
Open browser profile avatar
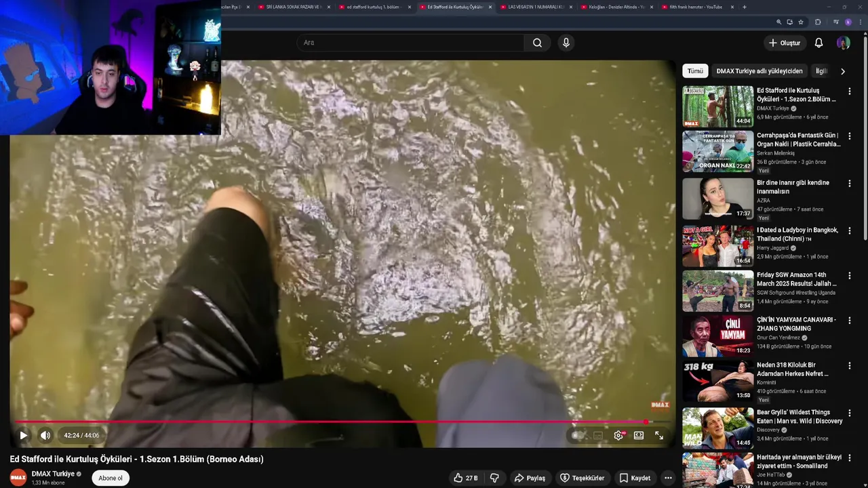coord(848,22)
